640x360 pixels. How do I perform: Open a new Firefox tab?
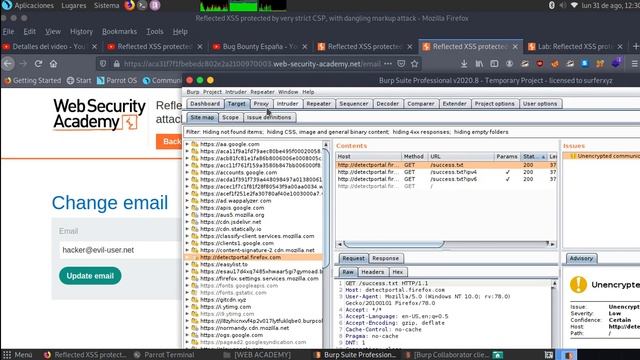[635, 47]
